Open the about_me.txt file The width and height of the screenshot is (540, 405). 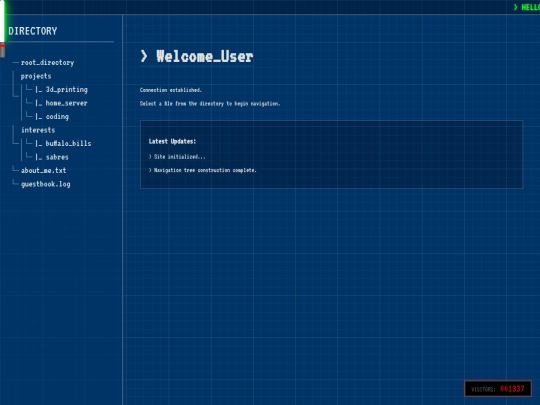(x=43, y=170)
